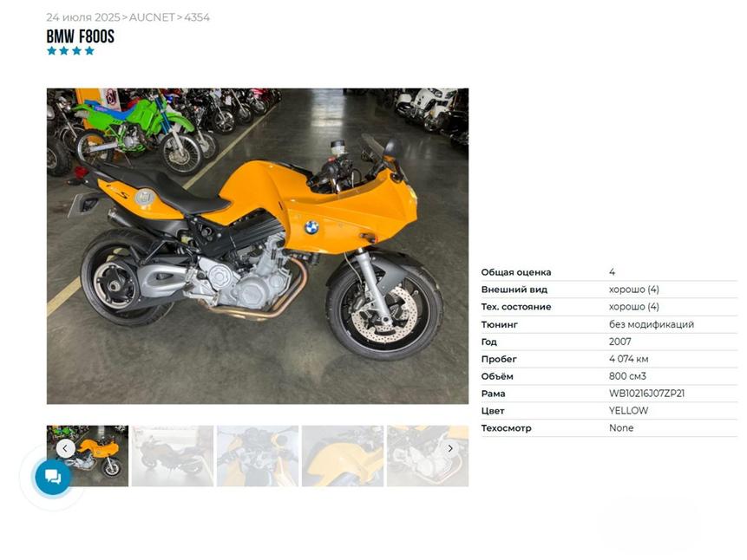Viewport: 747px width, 560px height.
Task: Click the fourth blue rating star
Action: (89, 51)
